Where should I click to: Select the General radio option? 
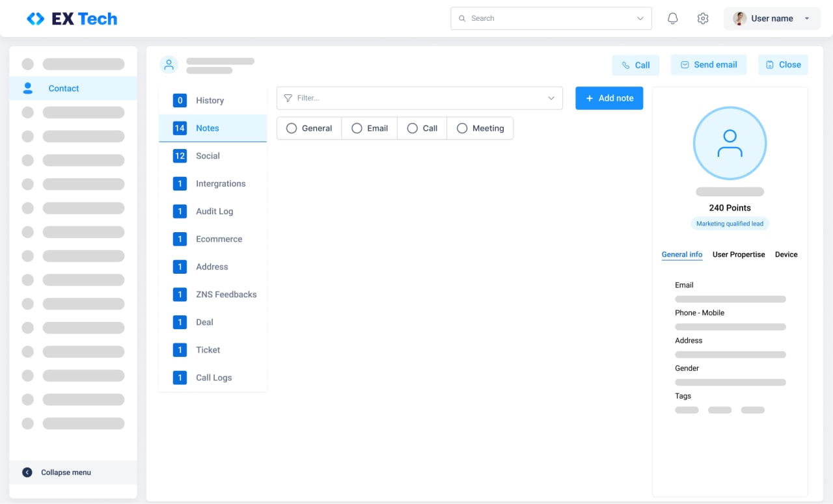(x=292, y=129)
